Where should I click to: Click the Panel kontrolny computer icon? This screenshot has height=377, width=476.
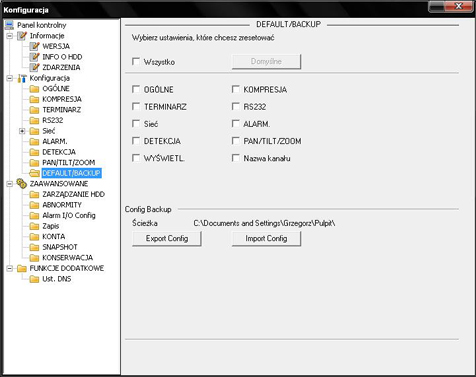click(10, 25)
